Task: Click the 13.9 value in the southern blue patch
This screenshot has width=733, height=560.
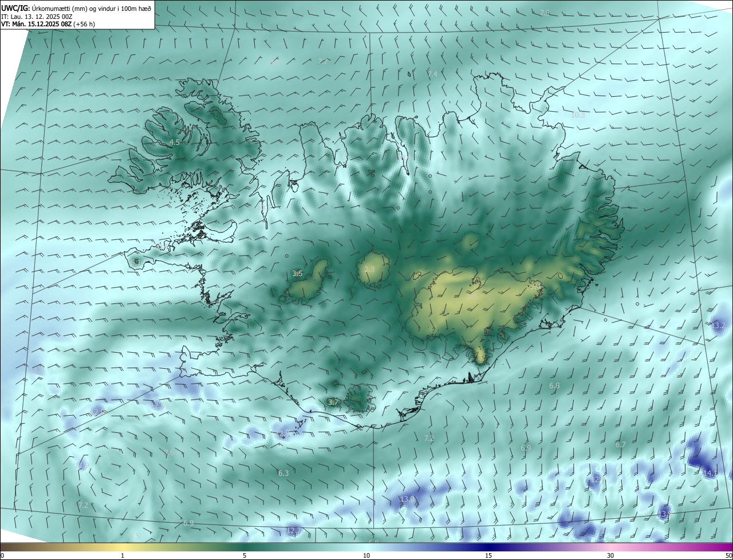Action: click(407, 499)
